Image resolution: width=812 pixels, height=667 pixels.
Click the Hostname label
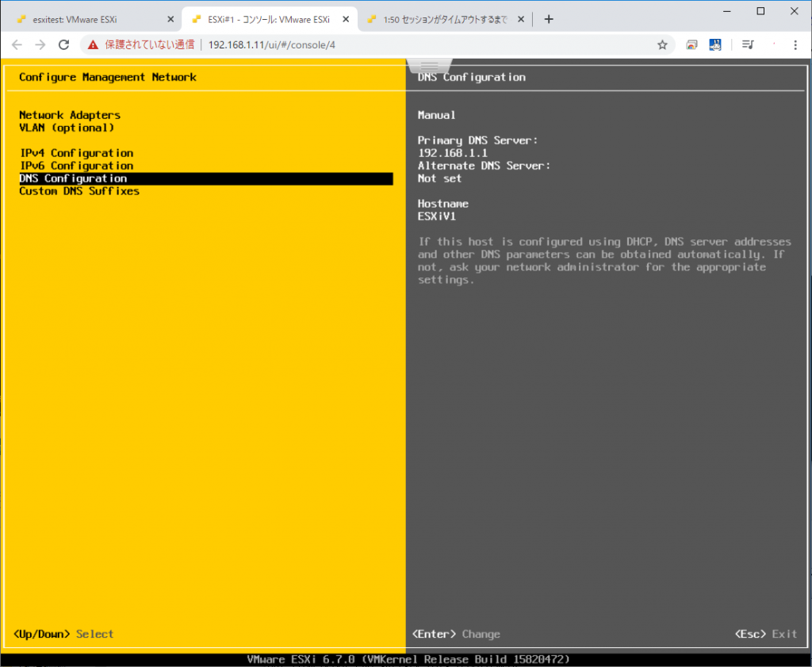(443, 204)
